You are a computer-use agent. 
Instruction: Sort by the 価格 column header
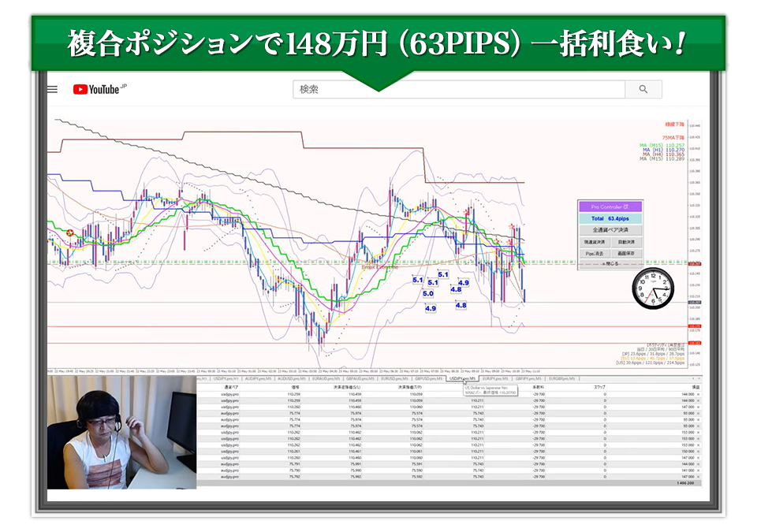tap(295, 387)
